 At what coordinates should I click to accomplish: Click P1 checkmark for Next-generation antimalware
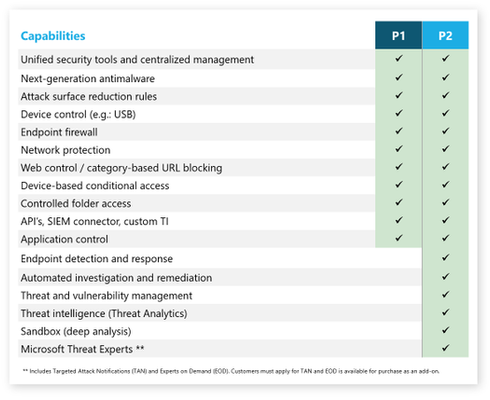tap(399, 77)
